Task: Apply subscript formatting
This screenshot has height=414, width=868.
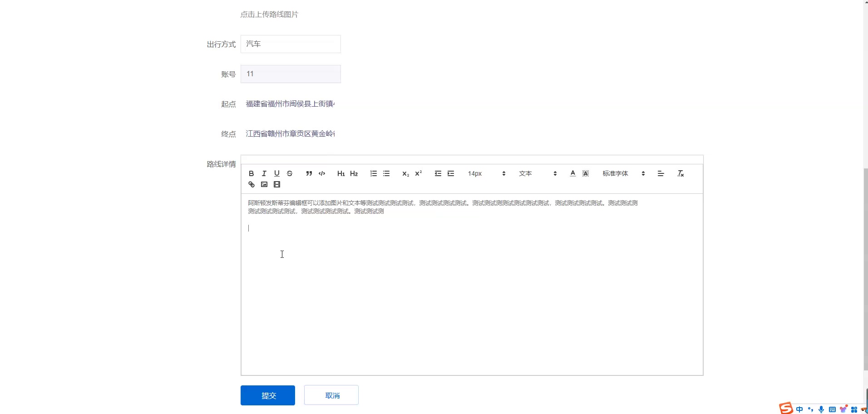Action: 405,173
